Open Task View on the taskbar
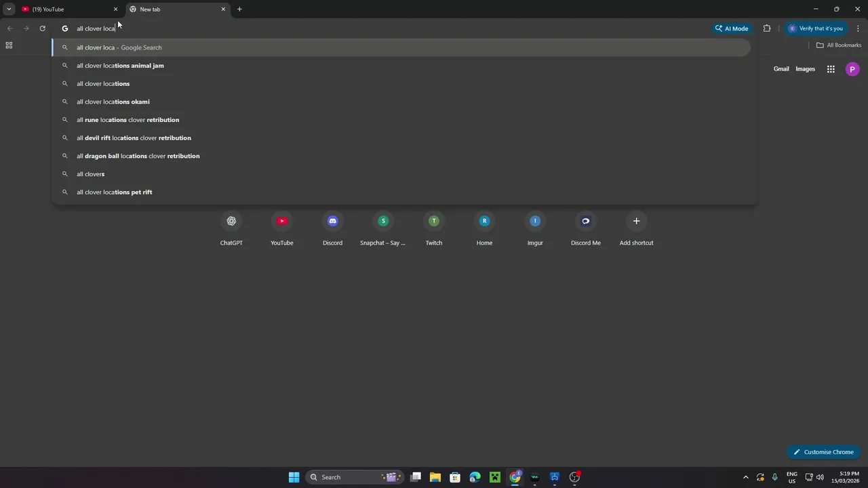868x488 pixels. (416, 477)
